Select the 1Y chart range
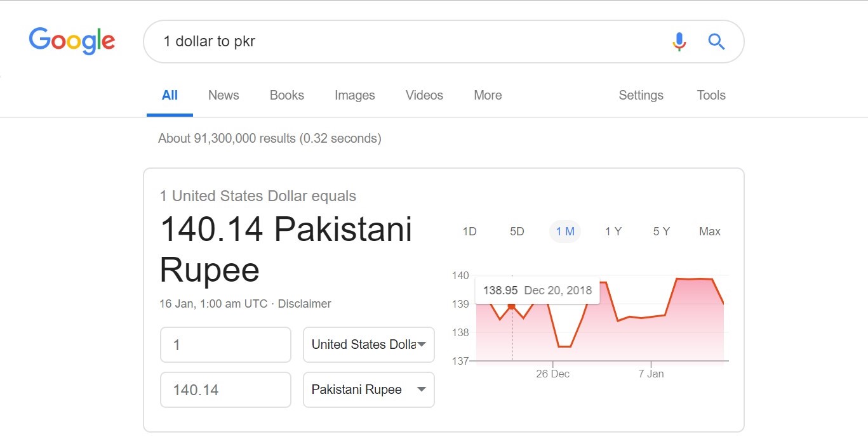 click(x=613, y=232)
